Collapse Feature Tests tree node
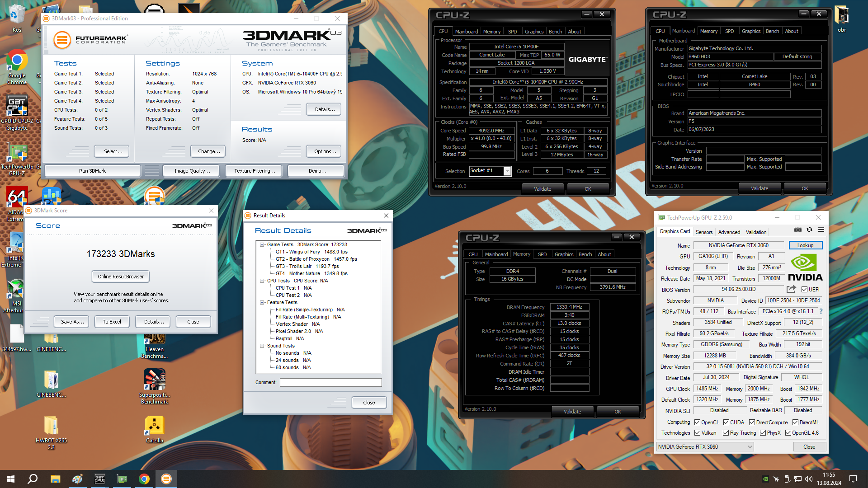This screenshot has width=868, height=488. [262, 302]
